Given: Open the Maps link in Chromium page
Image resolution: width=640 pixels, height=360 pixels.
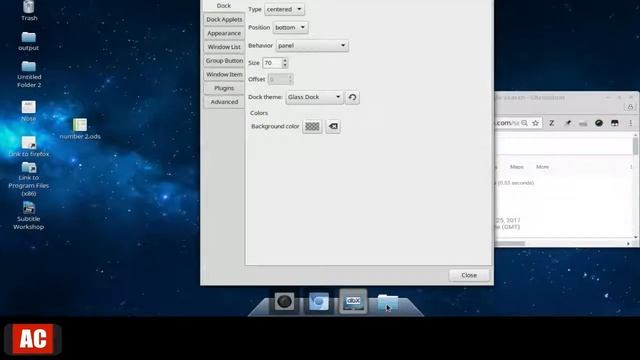Looking at the screenshot, I should (x=517, y=167).
